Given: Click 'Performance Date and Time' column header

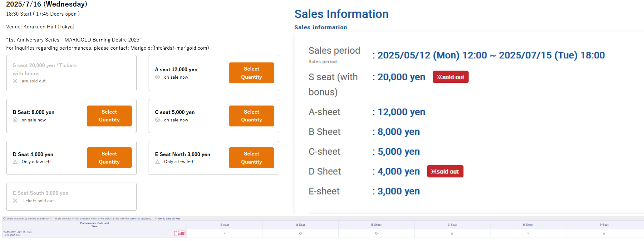Looking at the screenshot, I should pos(95,225).
